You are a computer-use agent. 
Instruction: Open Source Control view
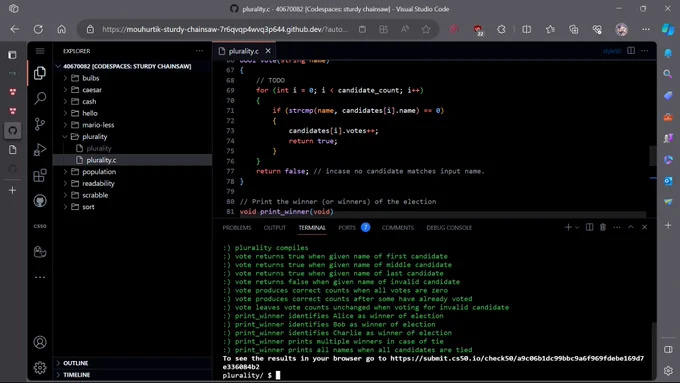coord(40,124)
